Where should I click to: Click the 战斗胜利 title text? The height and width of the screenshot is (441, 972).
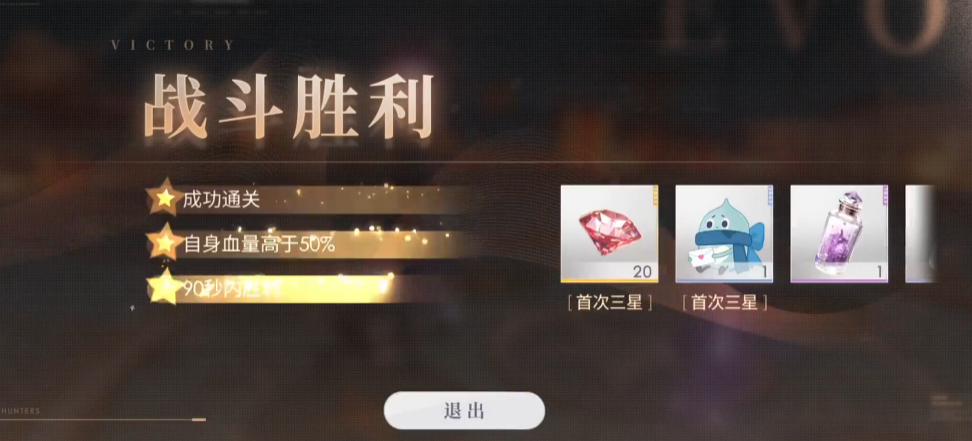288,107
